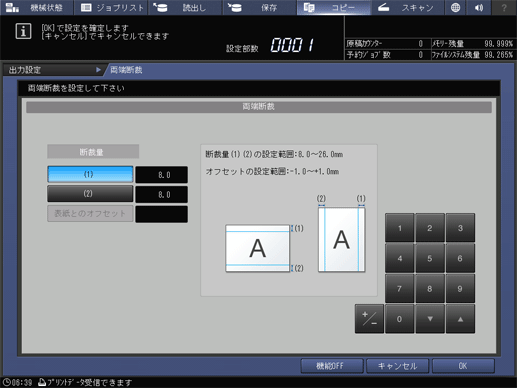Click the 両端断裁 title bar
Screen dimensions: 517x388
259,107
